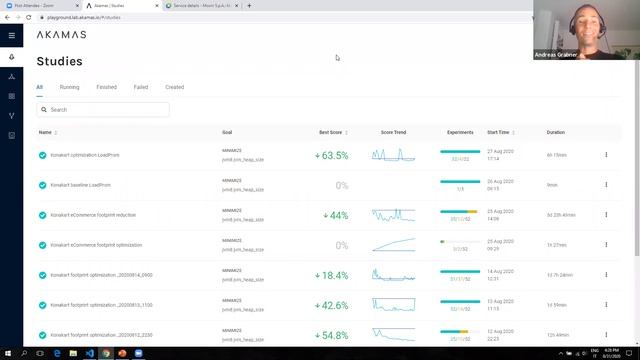The image size is (640, 360).
Task: Click score trend chart for 63.5% study
Action: point(393,155)
